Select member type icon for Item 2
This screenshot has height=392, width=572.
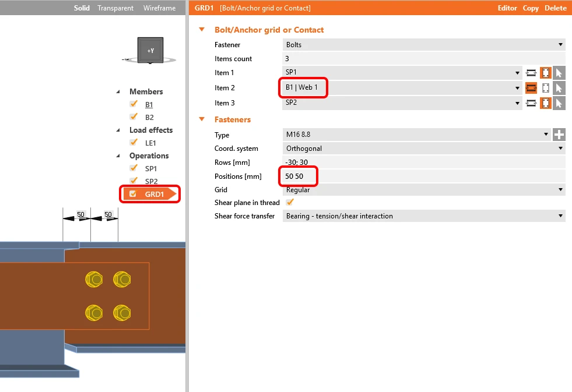coord(531,88)
